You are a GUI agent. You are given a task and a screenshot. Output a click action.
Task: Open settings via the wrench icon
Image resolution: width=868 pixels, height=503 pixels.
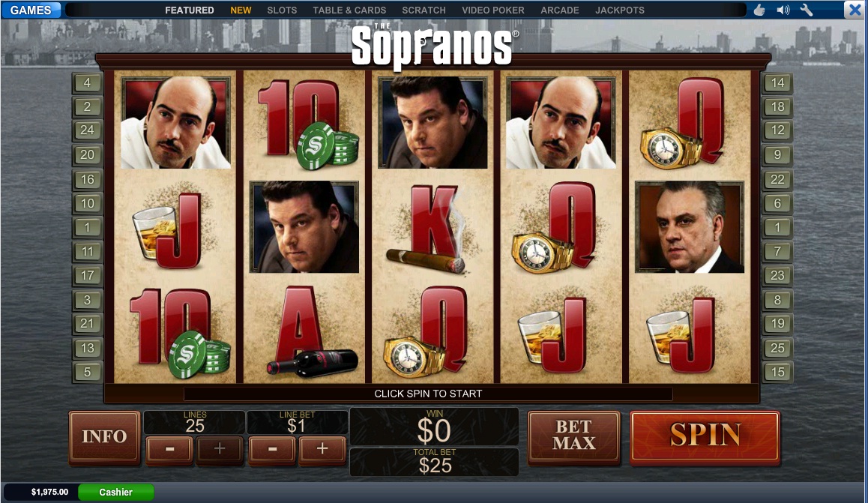pyautogui.click(x=807, y=10)
